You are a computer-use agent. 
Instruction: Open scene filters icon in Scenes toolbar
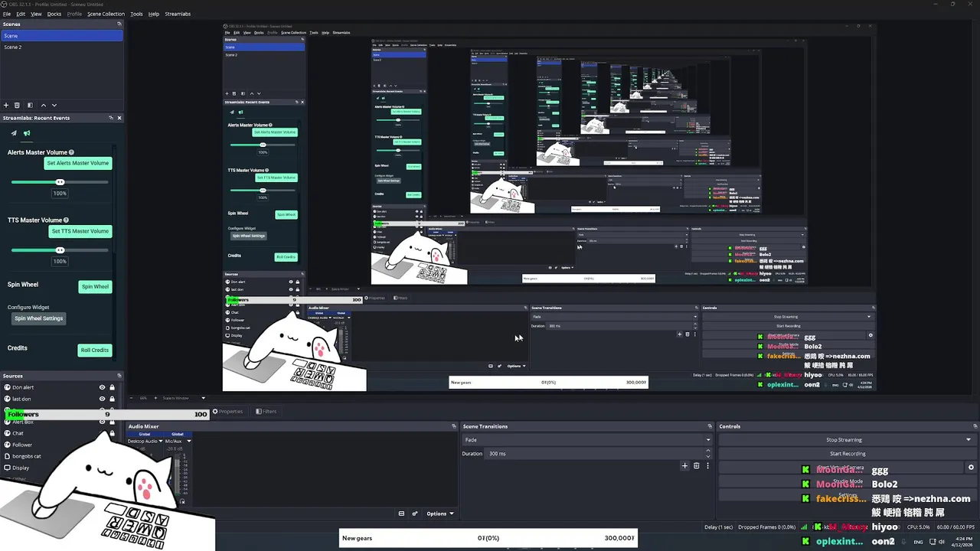pyautogui.click(x=30, y=105)
